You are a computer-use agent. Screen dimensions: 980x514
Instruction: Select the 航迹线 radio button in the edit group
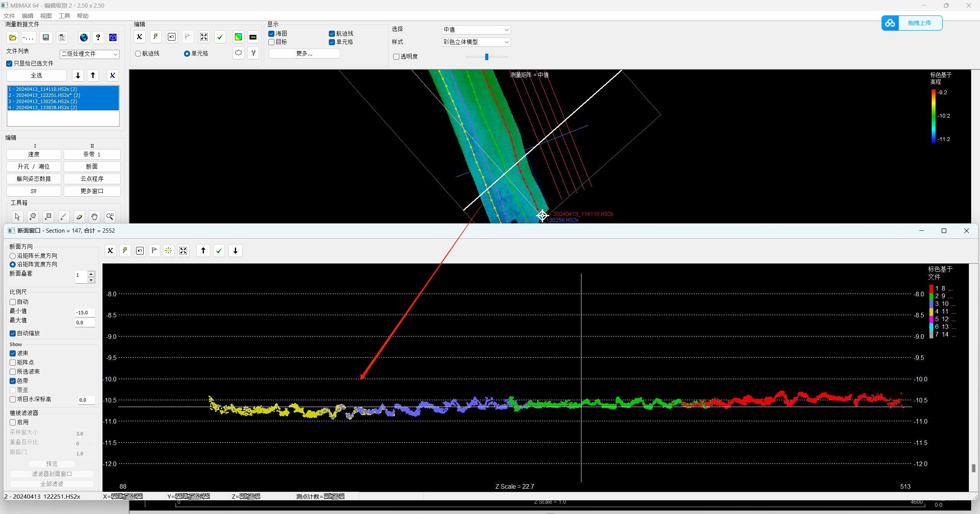tap(138, 53)
